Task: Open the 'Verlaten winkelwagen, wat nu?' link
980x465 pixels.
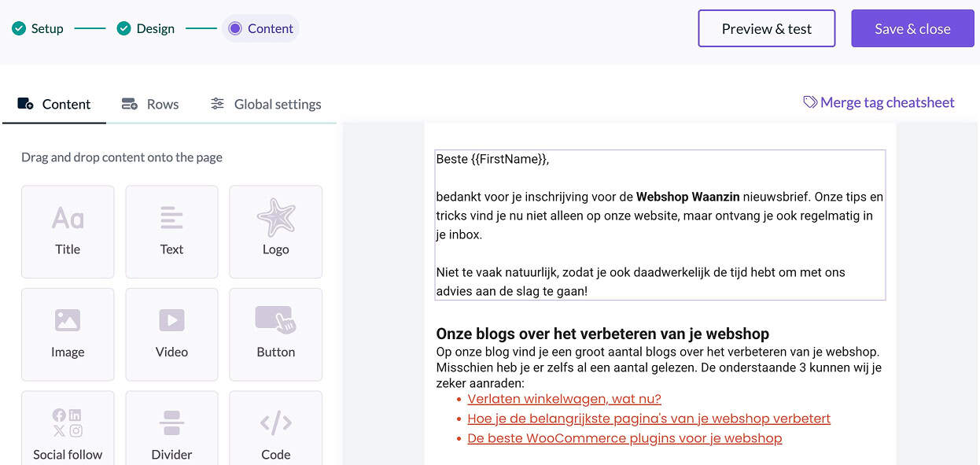Action: 564,399
